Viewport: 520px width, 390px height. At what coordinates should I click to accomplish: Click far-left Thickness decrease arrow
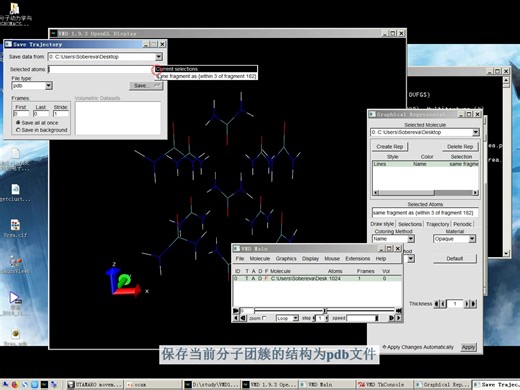[437, 304]
